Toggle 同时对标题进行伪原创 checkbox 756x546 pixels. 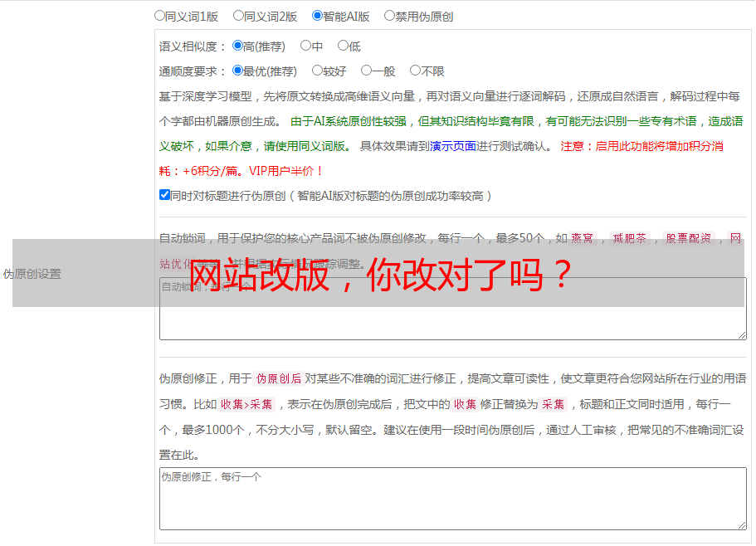click(x=164, y=195)
